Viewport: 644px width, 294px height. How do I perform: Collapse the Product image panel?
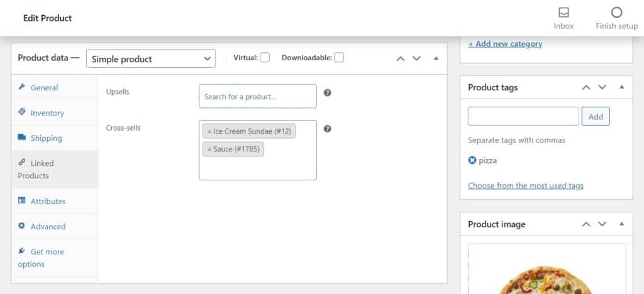pyautogui.click(x=622, y=224)
